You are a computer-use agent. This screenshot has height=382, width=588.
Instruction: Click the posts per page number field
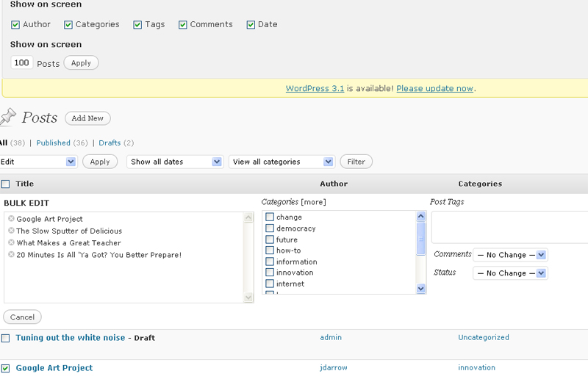tap(21, 63)
